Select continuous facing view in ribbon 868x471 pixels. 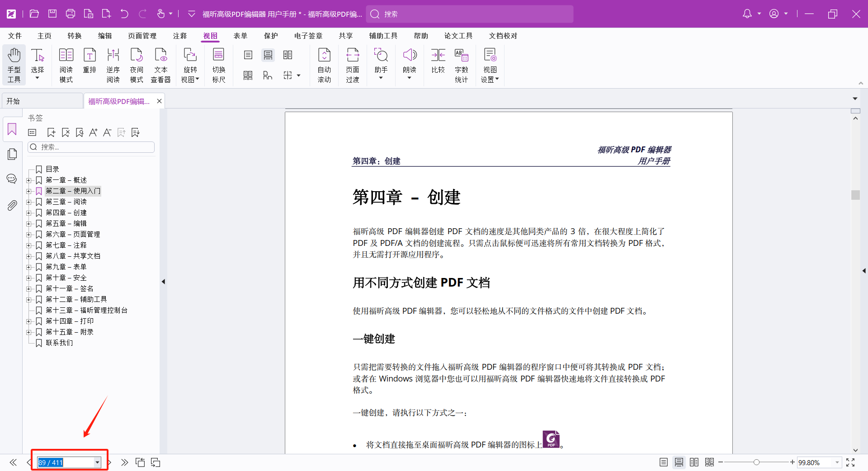[x=248, y=75]
